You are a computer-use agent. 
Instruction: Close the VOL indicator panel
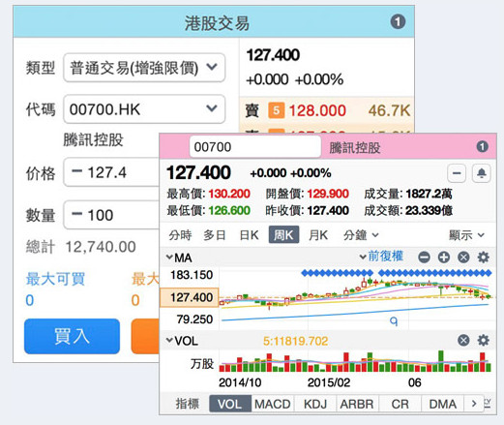(463, 340)
